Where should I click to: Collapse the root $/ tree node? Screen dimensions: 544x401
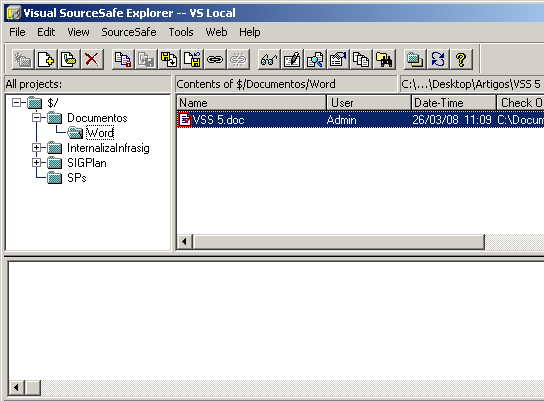point(16,102)
